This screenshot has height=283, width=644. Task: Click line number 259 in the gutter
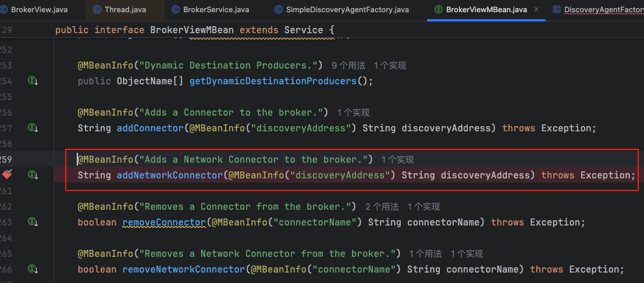coord(7,159)
